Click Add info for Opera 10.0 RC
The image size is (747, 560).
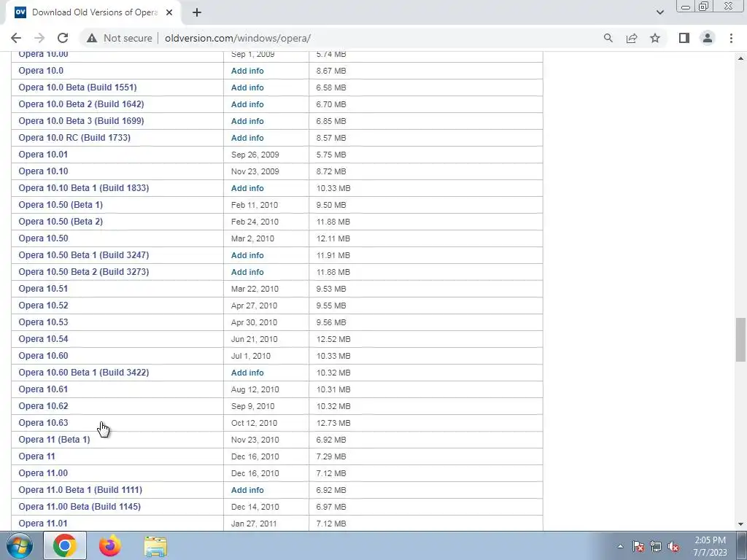point(247,138)
